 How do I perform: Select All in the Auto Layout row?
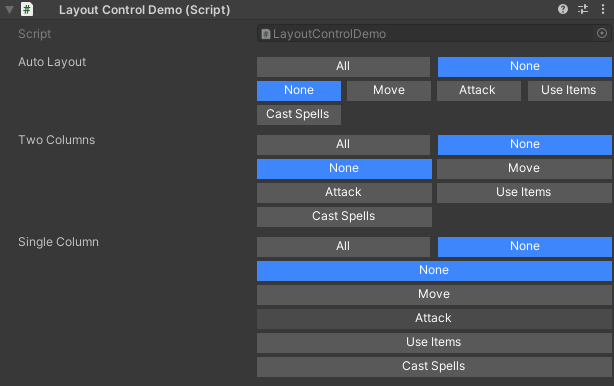click(343, 67)
